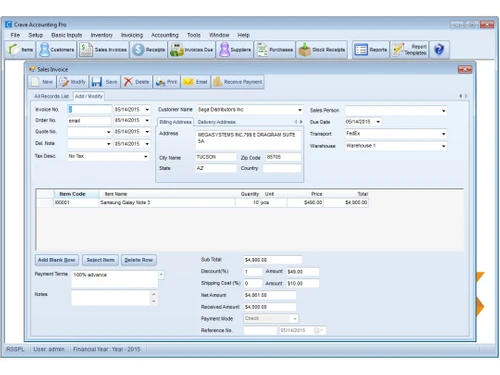Expand the Invoice No. date dropdown
The width and height of the screenshot is (500, 375).
(147, 110)
